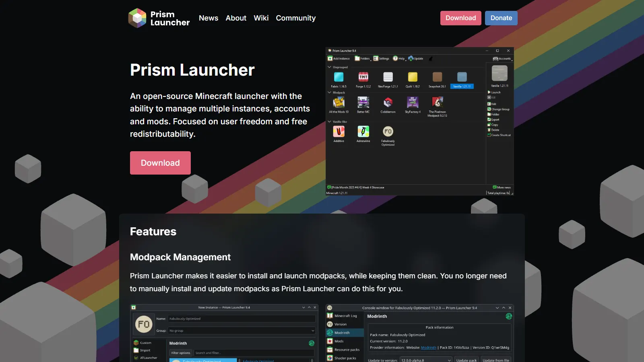This screenshot has width=644, height=362.
Task: Click the Filter options button
Action: tap(181, 353)
